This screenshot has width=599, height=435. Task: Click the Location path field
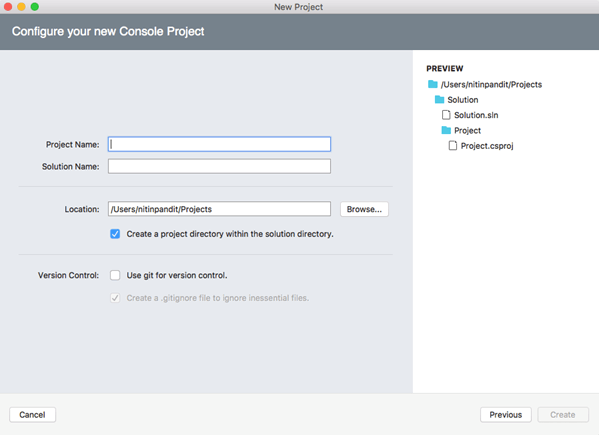[219, 209]
